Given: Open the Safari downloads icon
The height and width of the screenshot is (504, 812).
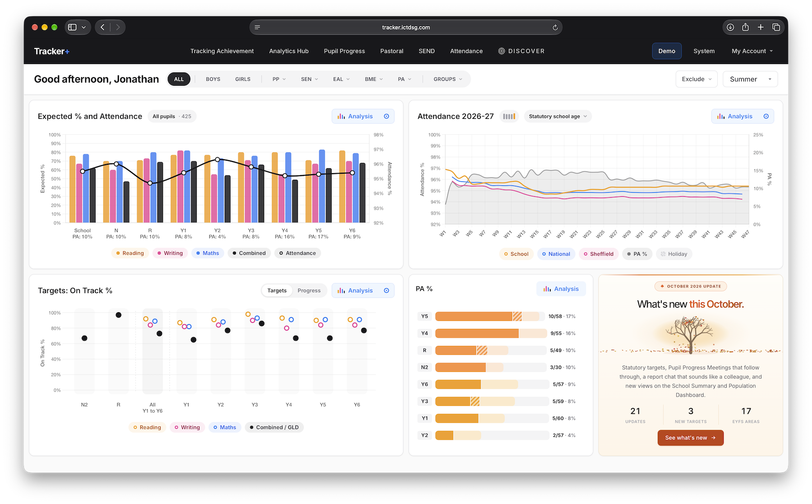Looking at the screenshot, I should click(730, 27).
